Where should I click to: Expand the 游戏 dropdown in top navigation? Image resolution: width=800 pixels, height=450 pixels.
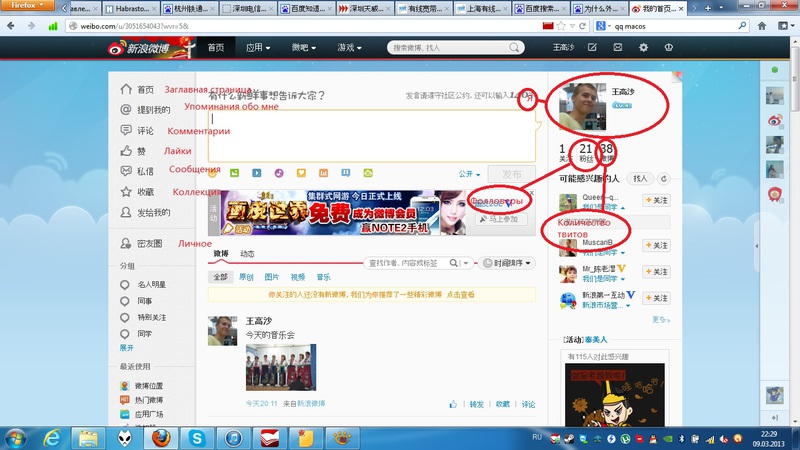[349, 47]
